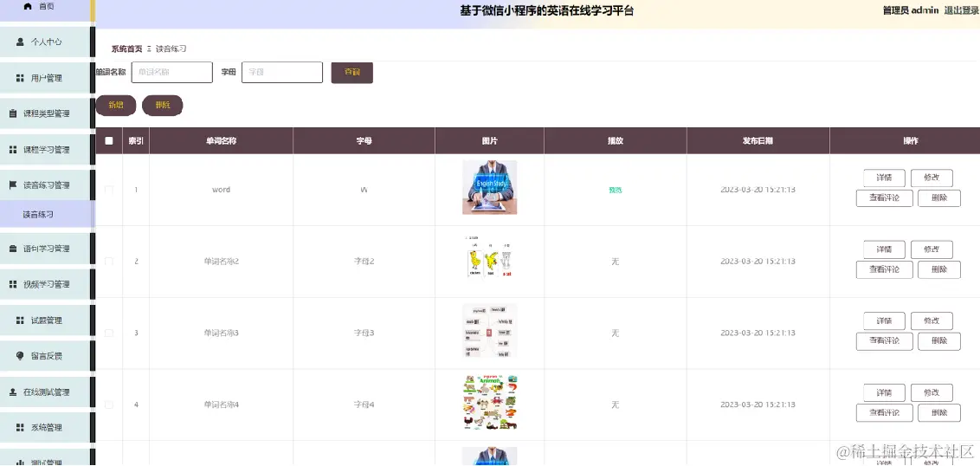
Task: Focus the 字母 search field
Action: pyautogui.click(x=282, y=73)
